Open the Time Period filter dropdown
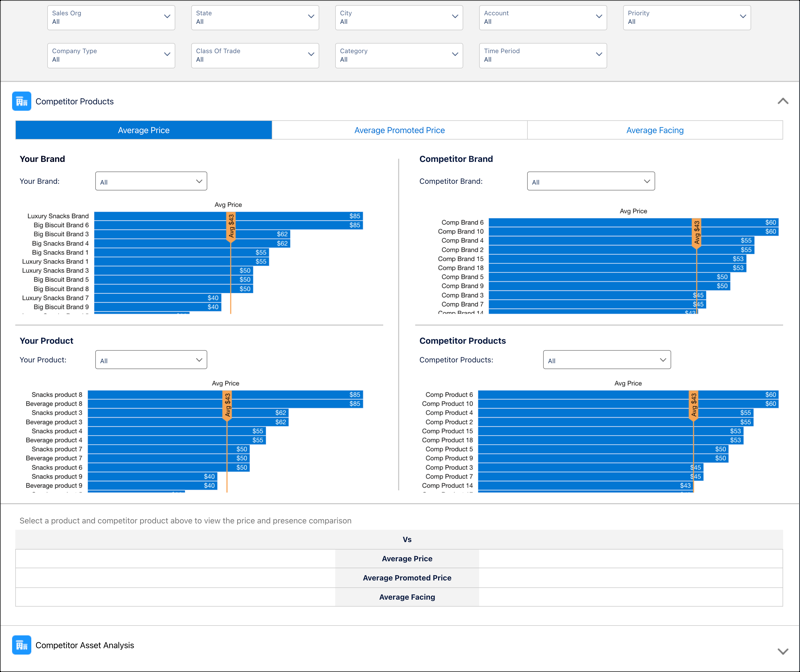Viewport: 800px width, 672px height. click(x=543, y=55)
